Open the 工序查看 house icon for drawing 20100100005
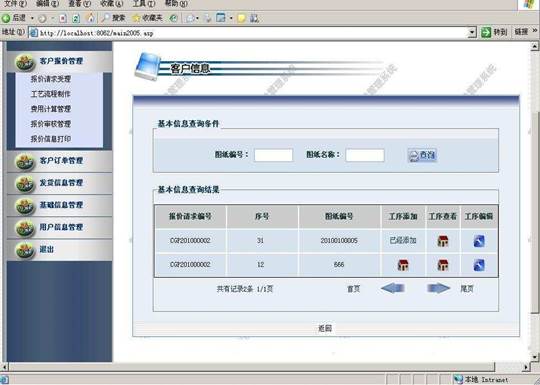This screenshot has width=540, height=385. [443, 241]
